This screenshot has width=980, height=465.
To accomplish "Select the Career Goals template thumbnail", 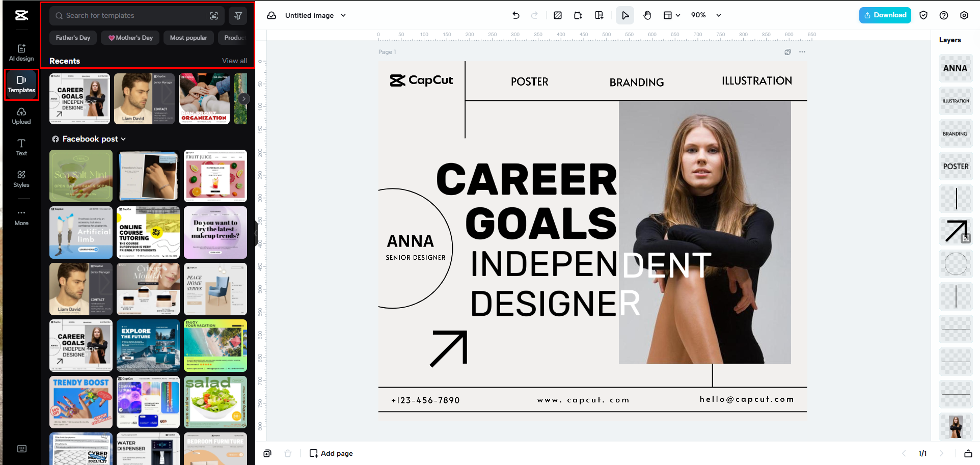I will point(79,98).
